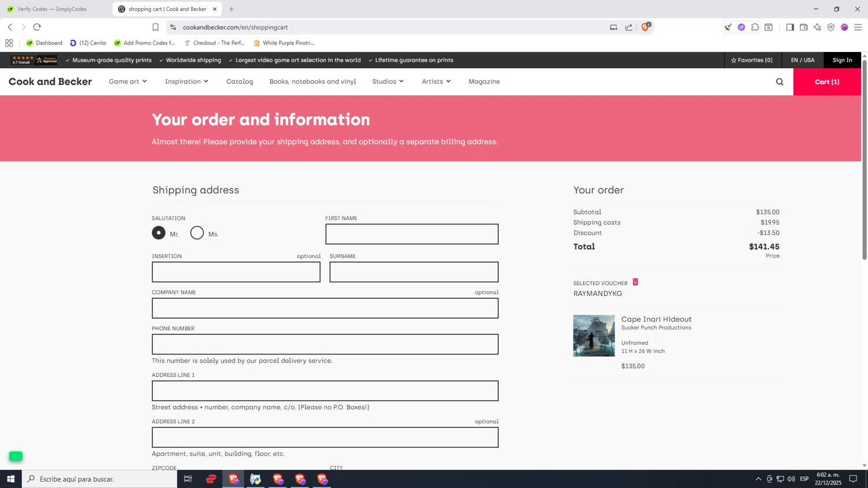Open Add Promo Codes bookmark

[145, 43]
